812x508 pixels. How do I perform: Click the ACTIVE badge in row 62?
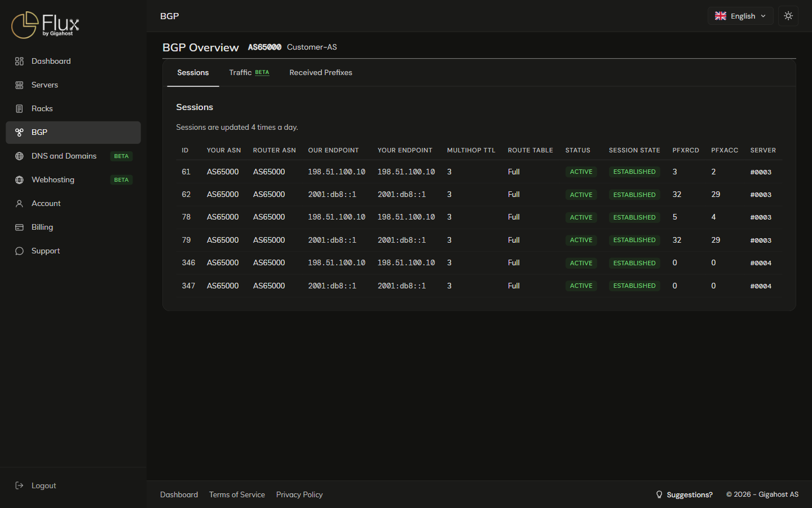tap(581, 195)
